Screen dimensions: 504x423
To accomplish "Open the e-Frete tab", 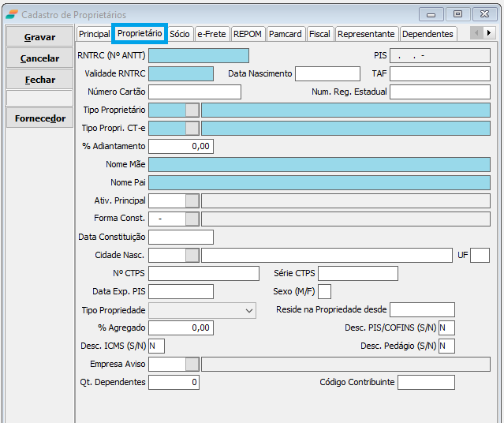I will (211, 34).
